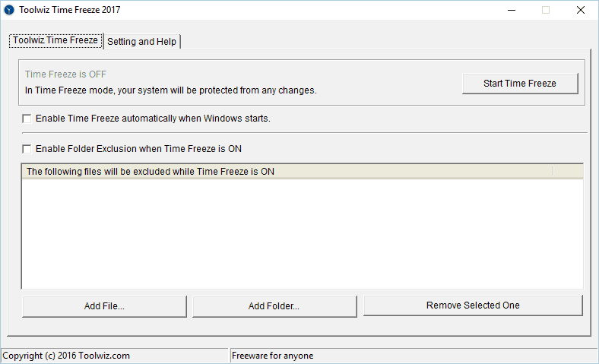
Task: Click the narrow second column header of list
Action: click(x=567, y=172)
